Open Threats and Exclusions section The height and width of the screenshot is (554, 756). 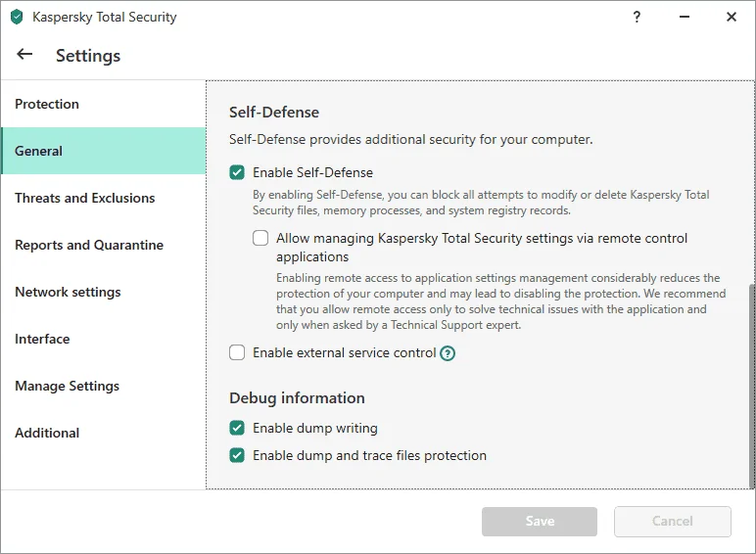[x=103, y=198]
